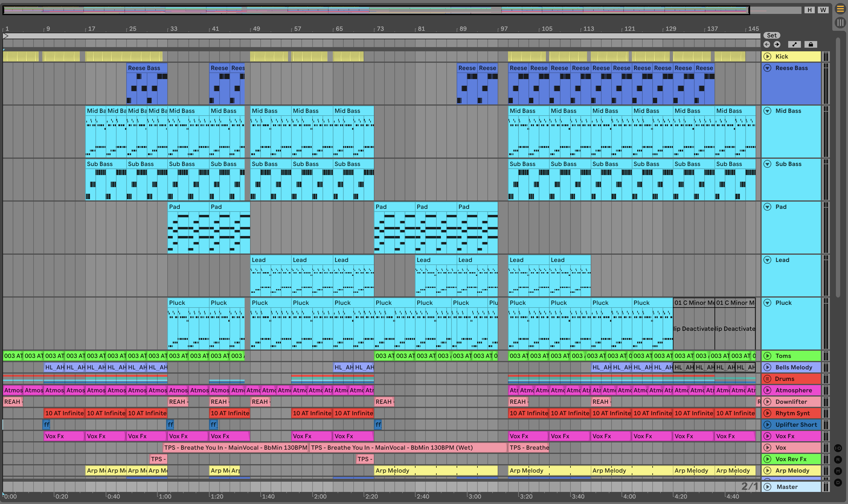This screenshot has width=848, height=504.
Task: Collapse the Reese Bass track
Action: [767, 68]
